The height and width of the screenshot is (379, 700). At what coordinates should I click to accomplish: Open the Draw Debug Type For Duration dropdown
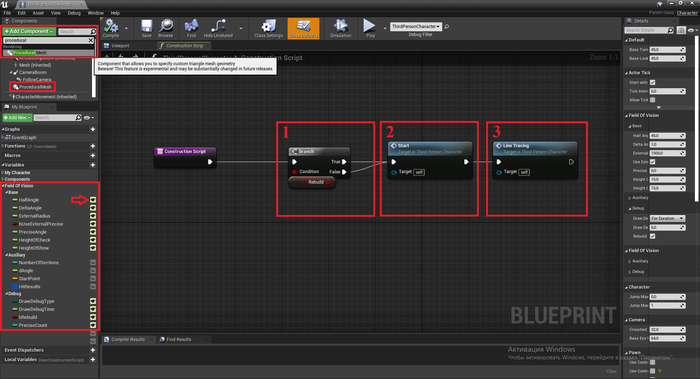tap(667, 218)
